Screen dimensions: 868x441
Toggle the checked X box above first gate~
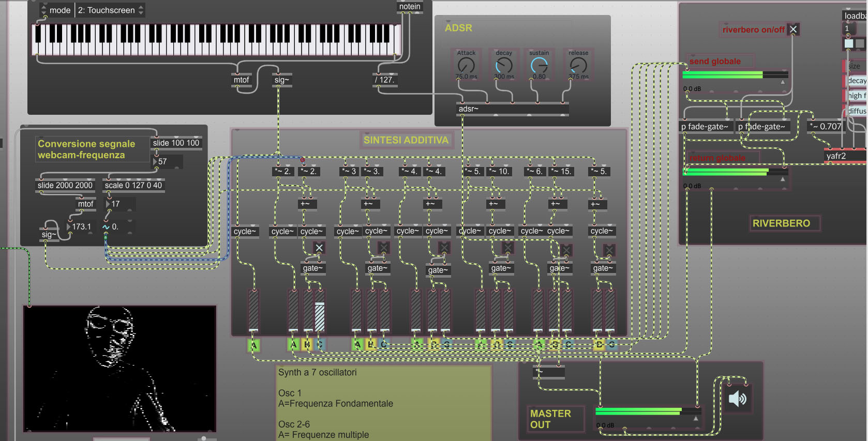[x=319, y=248]
